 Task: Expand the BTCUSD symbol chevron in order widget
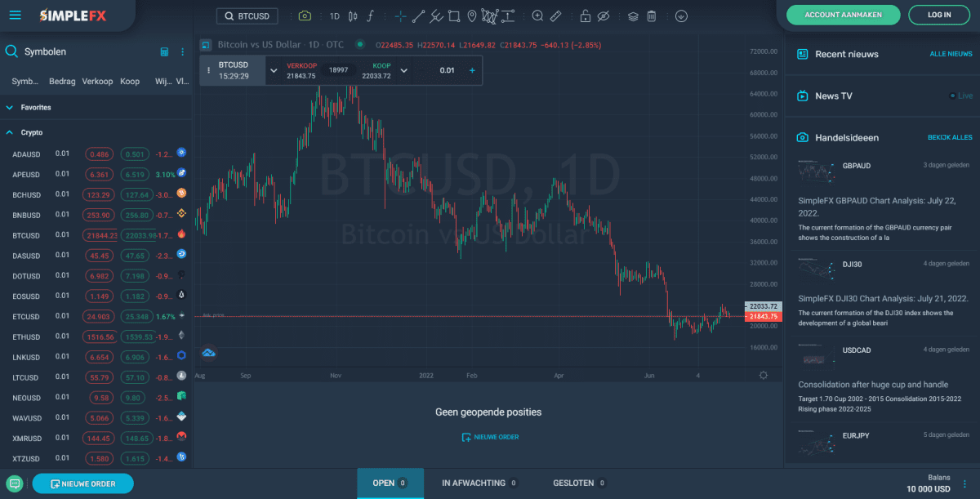pyautogui.click(x=274, y=70)
